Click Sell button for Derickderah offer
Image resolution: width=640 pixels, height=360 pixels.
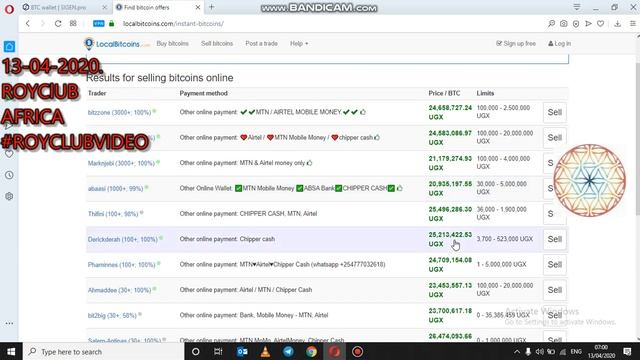pyautogui.click(x=554, y=239)
